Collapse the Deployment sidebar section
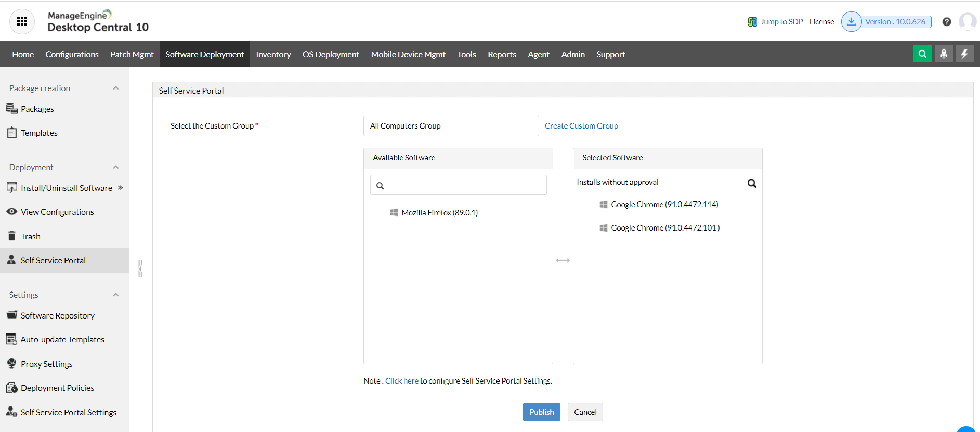Screen dimensions: 980x432 point(116,167)
